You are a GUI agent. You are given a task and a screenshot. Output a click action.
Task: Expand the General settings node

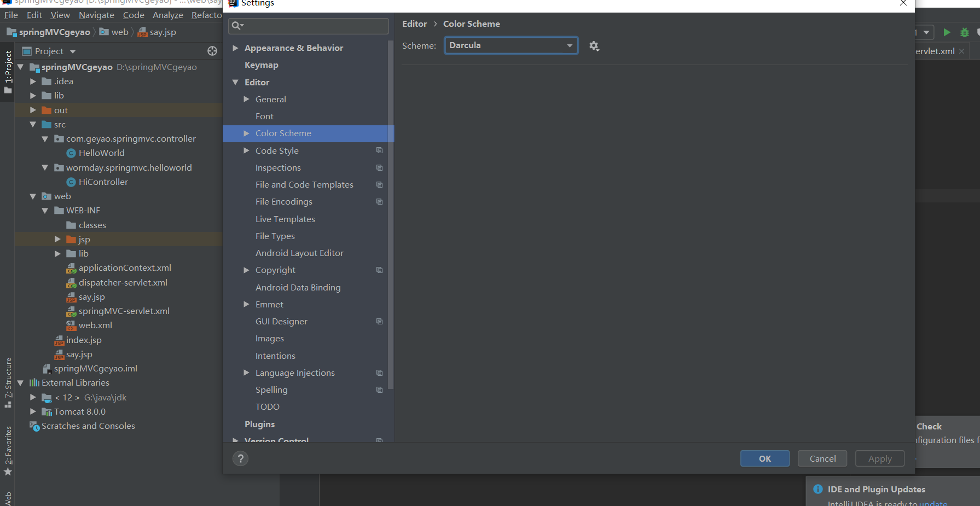pyautogui.click(x=246, y=99)
